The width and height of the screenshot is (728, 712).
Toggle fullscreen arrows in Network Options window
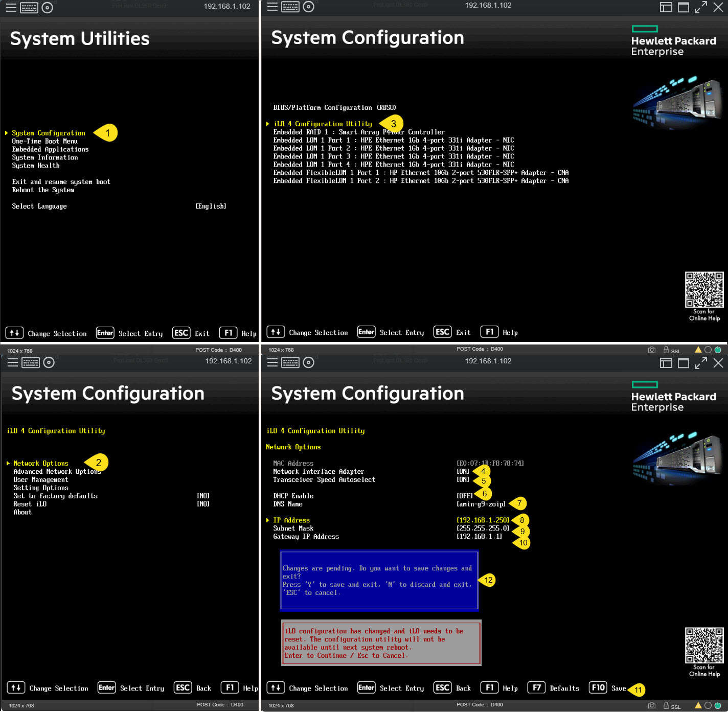[x=701, y=363]
